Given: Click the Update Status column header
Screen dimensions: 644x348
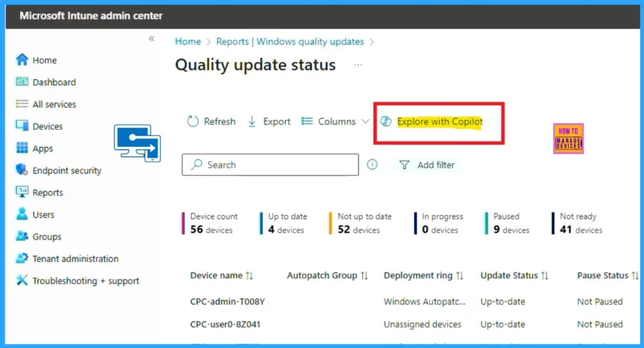Looking at the screenshot, I should coord(509,275).
